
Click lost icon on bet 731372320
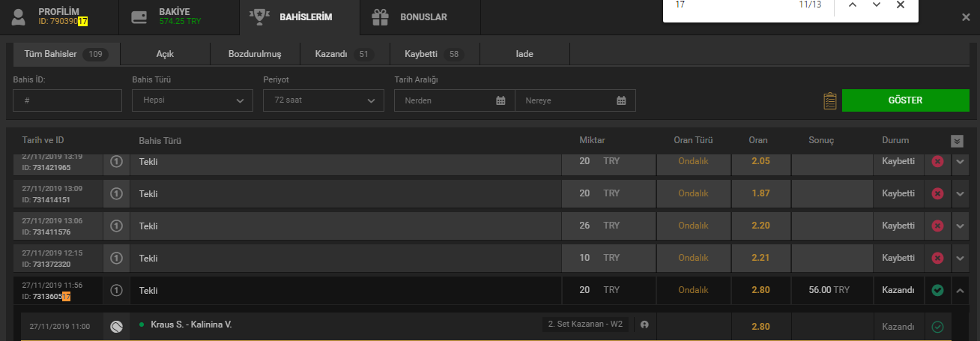(937, 258)
